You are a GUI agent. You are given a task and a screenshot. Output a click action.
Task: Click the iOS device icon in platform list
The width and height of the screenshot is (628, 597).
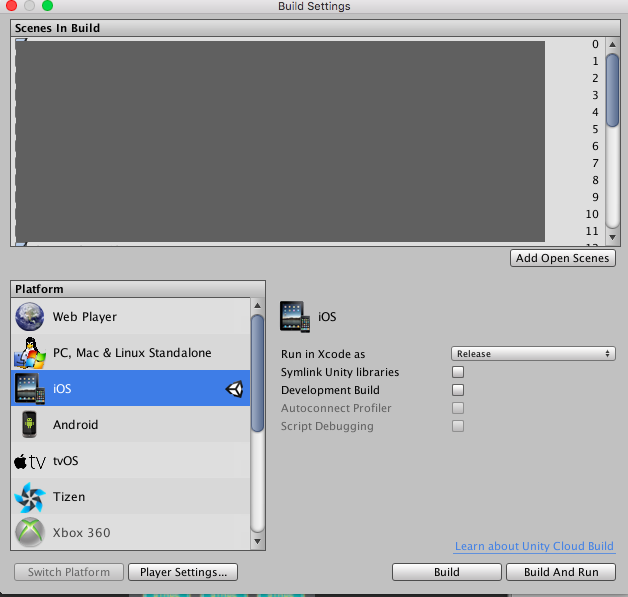click(x=29, y=389)
